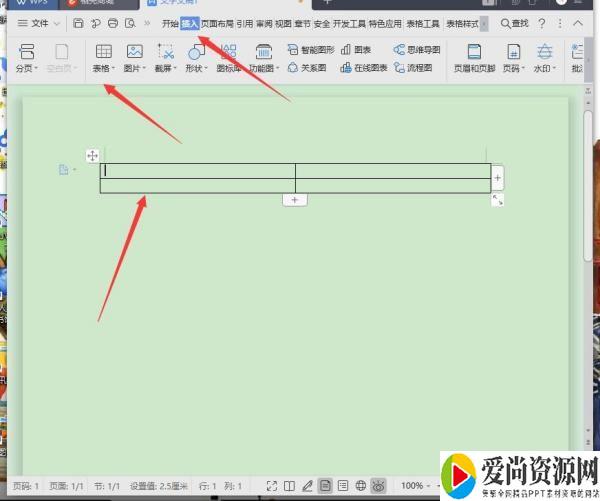Click the Print icon in quick toolbar

[113, 23]
